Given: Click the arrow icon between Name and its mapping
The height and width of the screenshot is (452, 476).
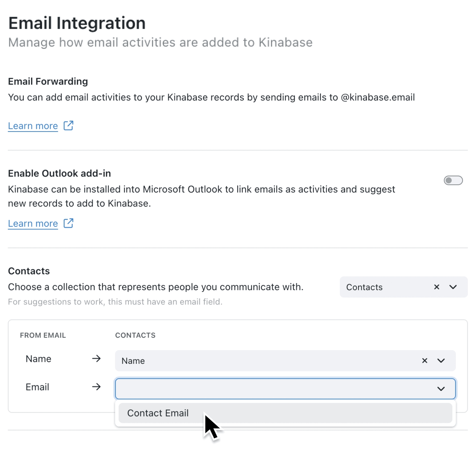Looking at the screenshot, I should click(x=96, y=359).
